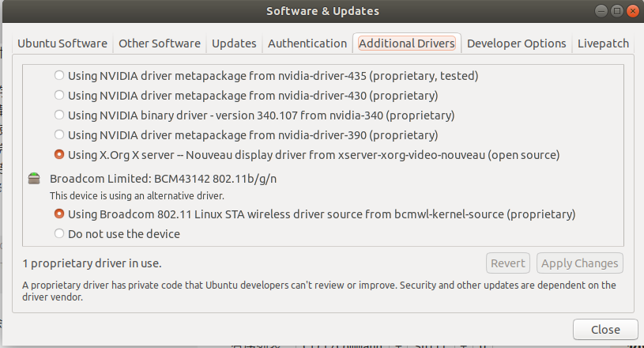The width and height of the screenshot is (644, 348).
Task: Click the Apply Changes button
Action: tap(579, 263)
